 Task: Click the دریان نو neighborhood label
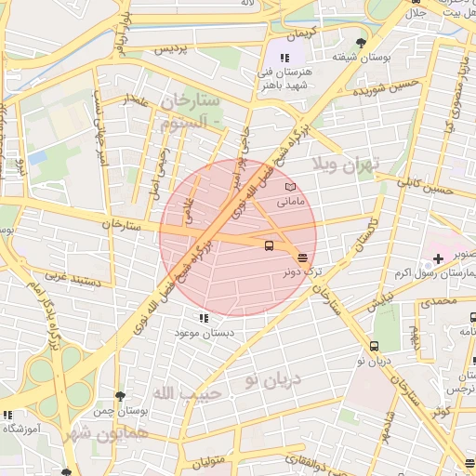[273, 380]
